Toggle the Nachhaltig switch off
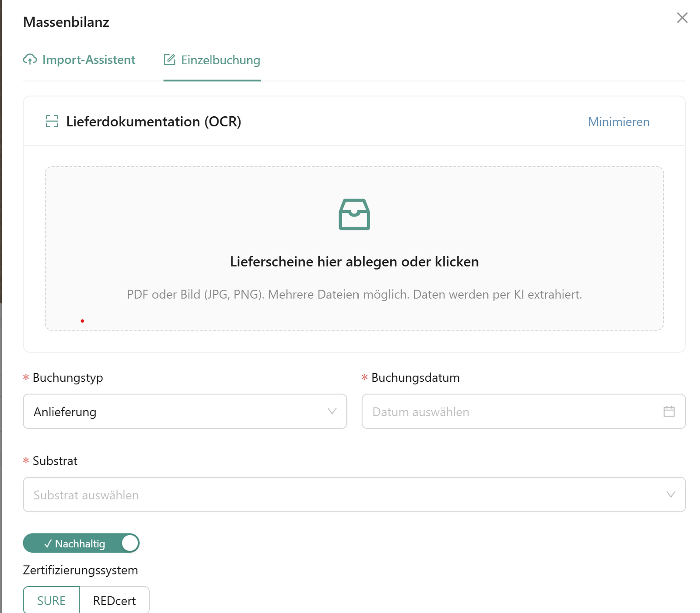Screen dimensions: 700x613 coord(81,543)
